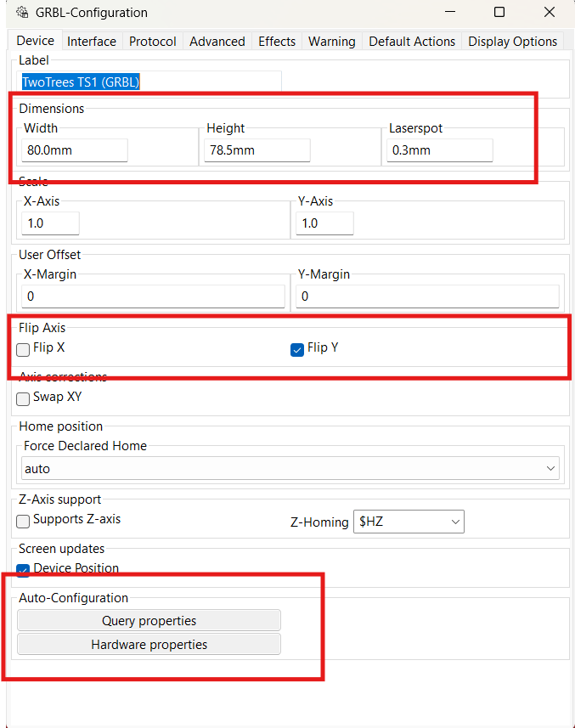
Task: Switch to the Interface tab
Action: 92,42
